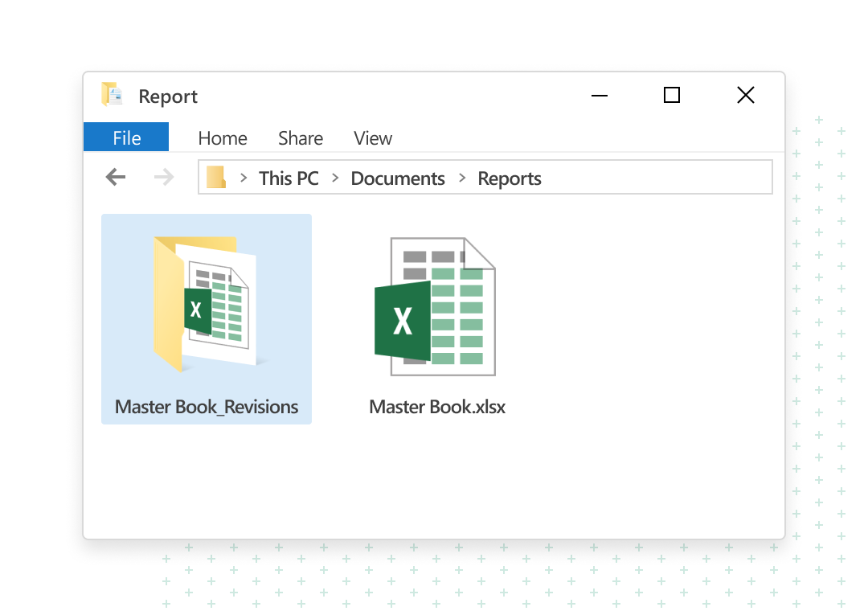Image resolution: width=868 pixels, height=611 pixels.
Task: Click the Master Book_Revisions folder name label
Action: [x=206, y=406]
